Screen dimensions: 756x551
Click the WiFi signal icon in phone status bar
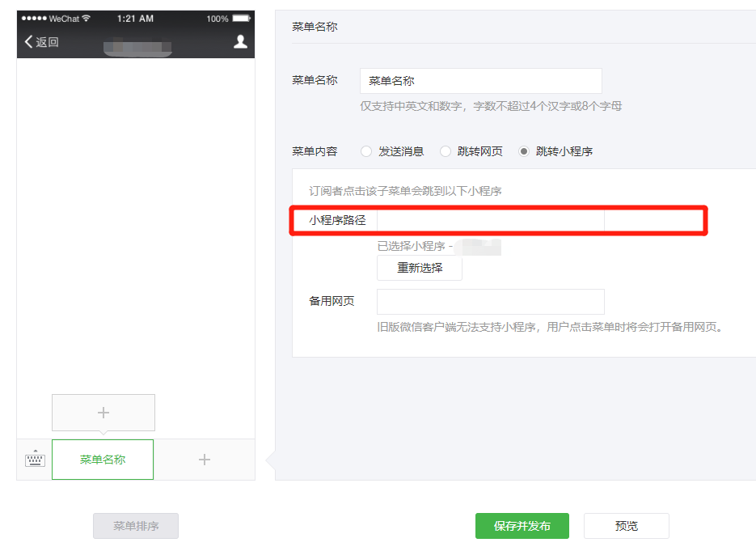pos(87,19)
